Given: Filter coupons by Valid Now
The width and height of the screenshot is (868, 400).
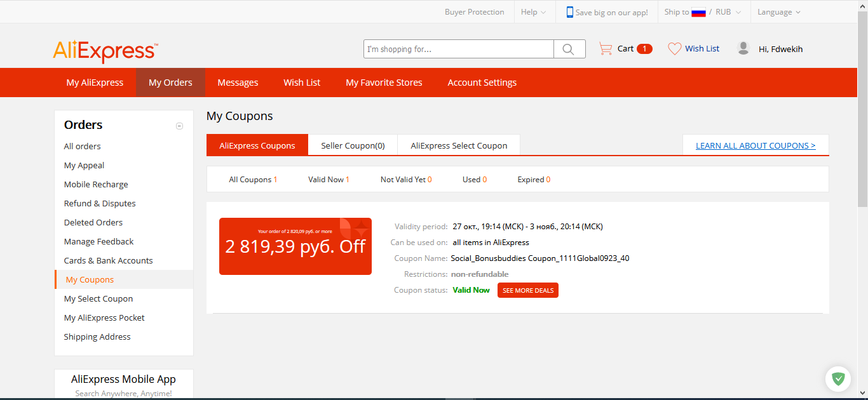Looking at the screenshot, I should pos(329,180).
